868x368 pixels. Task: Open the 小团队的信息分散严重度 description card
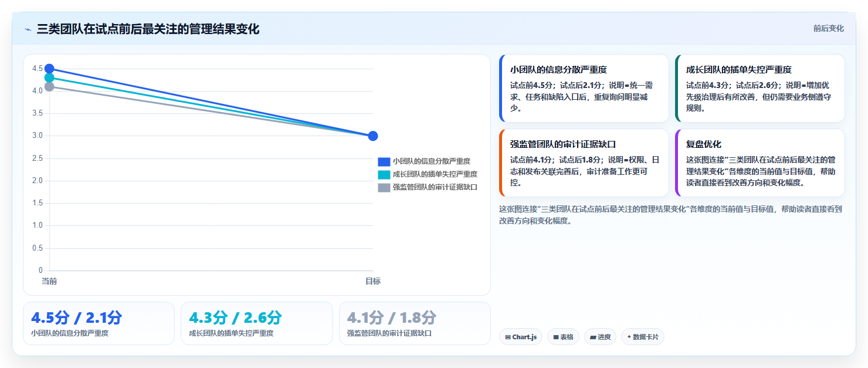tap(584, 89)
